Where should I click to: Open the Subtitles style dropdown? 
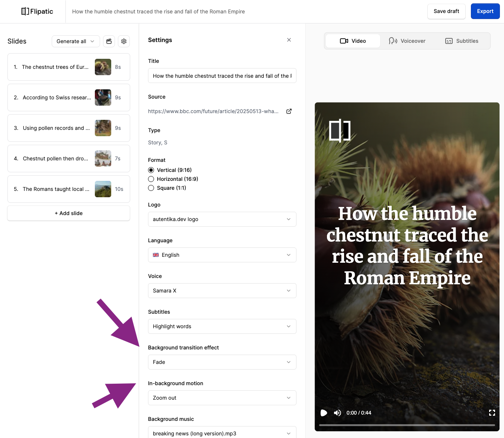222,326
